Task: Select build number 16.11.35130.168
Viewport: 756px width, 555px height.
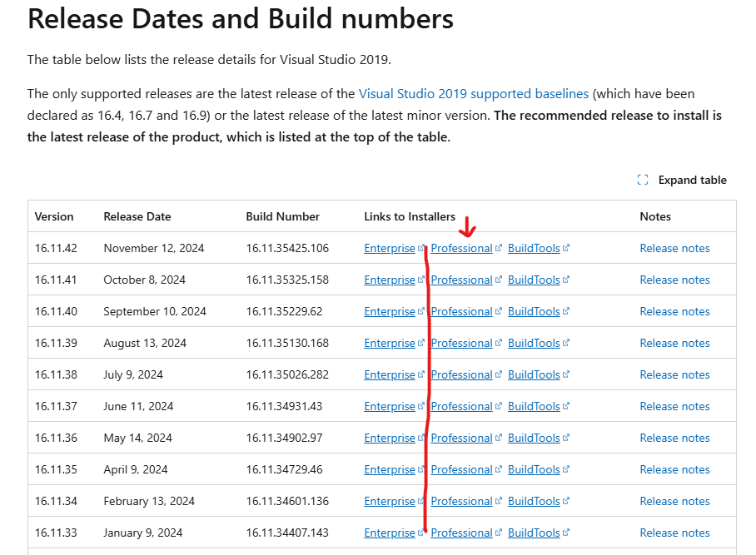Action: tap(287, 343)
